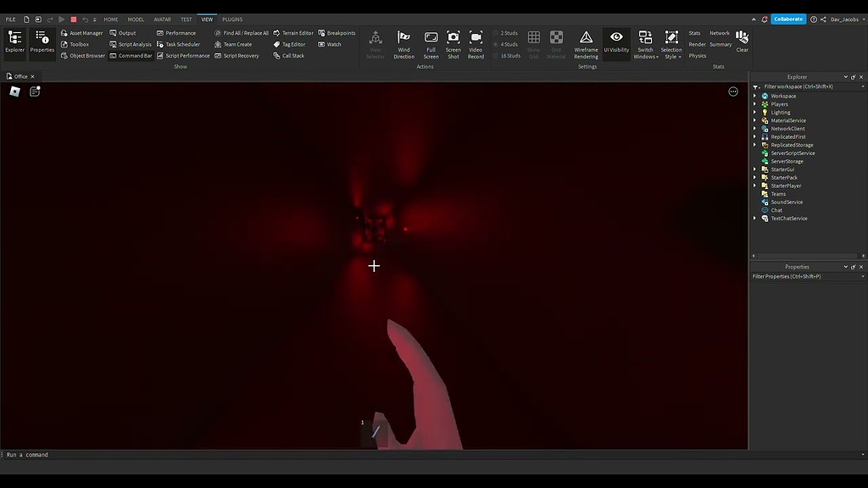Switch to the MODEL ribbon tab

click(x=136, y=19)
